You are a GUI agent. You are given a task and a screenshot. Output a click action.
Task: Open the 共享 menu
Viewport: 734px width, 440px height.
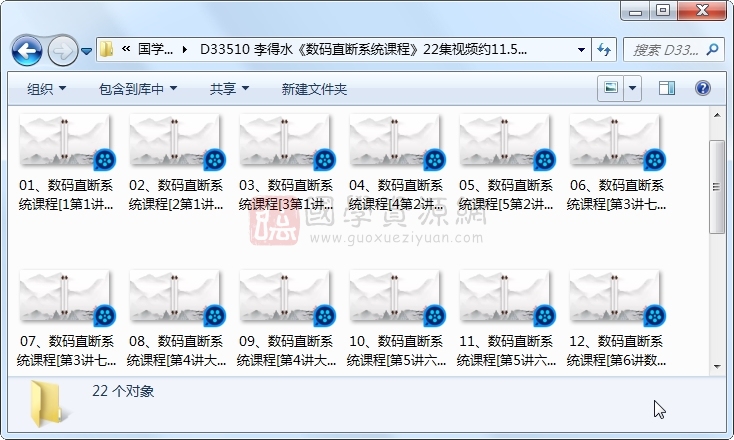tap(229, 88)
